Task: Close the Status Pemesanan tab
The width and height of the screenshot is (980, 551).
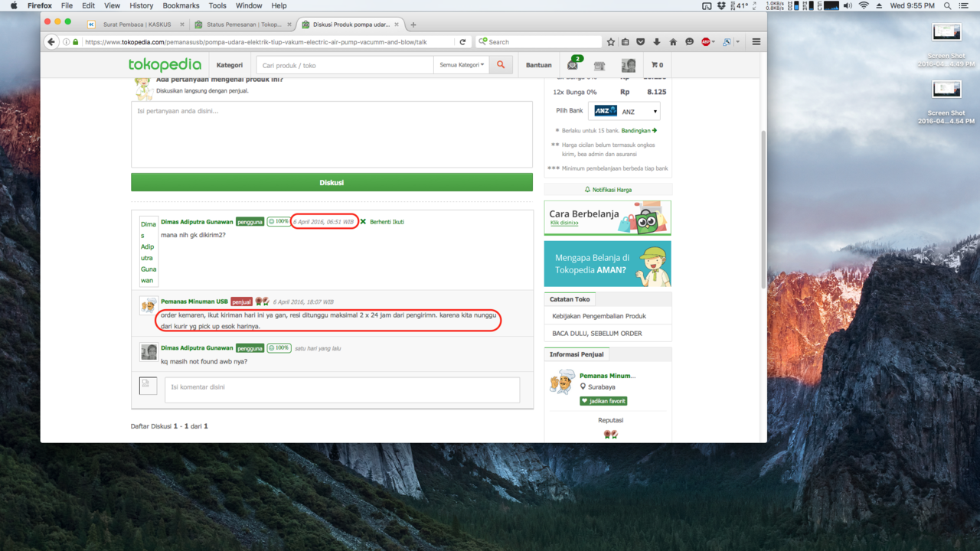Action: point(289,24)
